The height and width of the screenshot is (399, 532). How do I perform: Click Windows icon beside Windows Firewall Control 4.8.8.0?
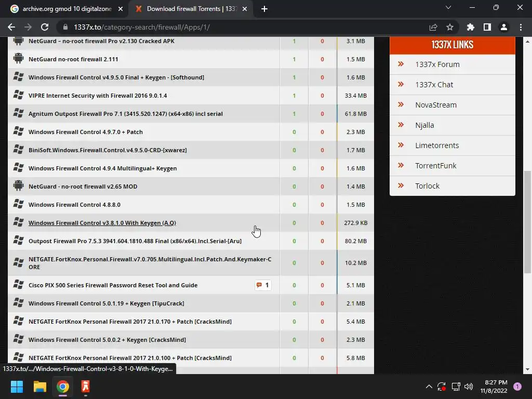pyautogui.click(x=18, y=204)
